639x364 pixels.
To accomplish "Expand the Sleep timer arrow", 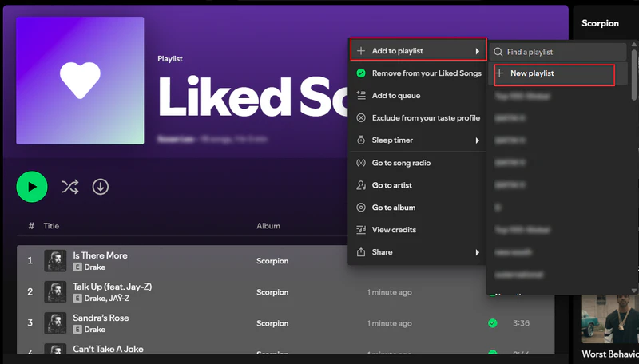I will point(477,140).
